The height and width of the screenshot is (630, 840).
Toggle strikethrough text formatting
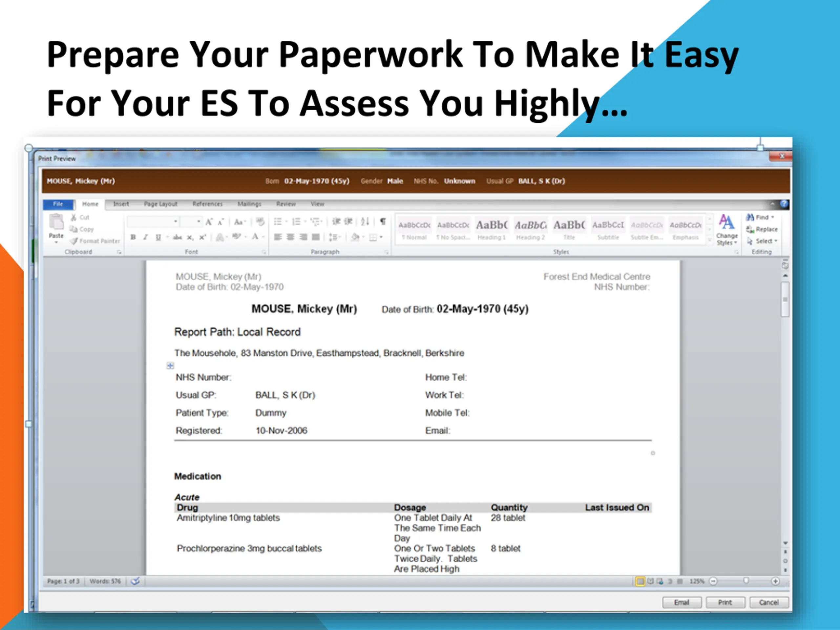[x=177, y=237]
